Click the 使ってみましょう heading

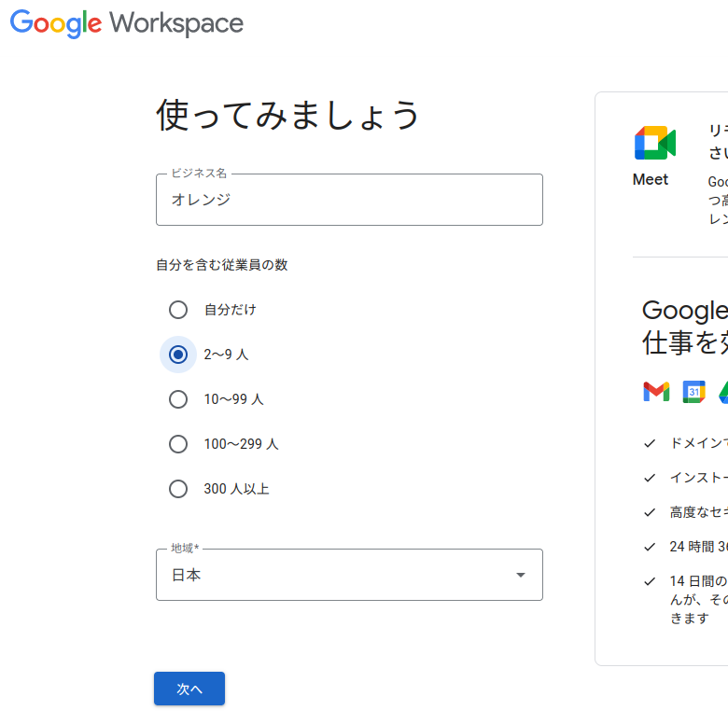288,116
